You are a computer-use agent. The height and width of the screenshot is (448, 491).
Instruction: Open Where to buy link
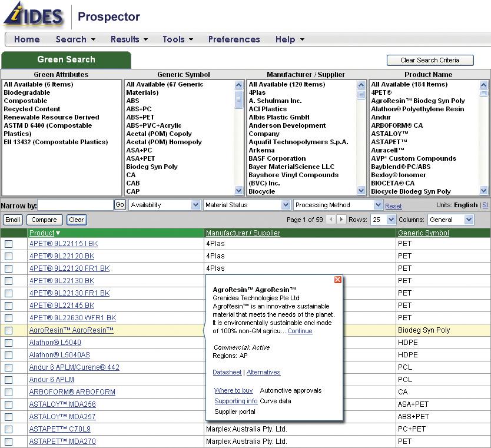pyautogui.click(x=234, y=390)
